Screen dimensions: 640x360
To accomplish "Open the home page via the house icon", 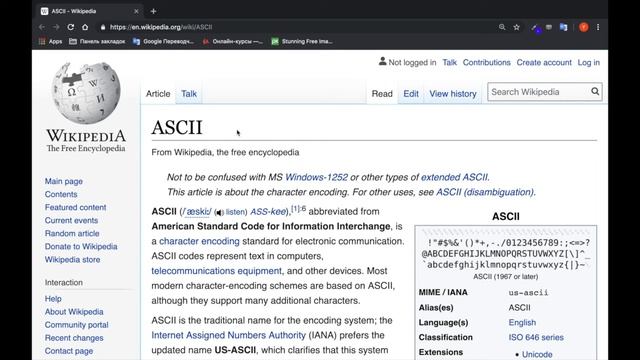I will 85,27.
